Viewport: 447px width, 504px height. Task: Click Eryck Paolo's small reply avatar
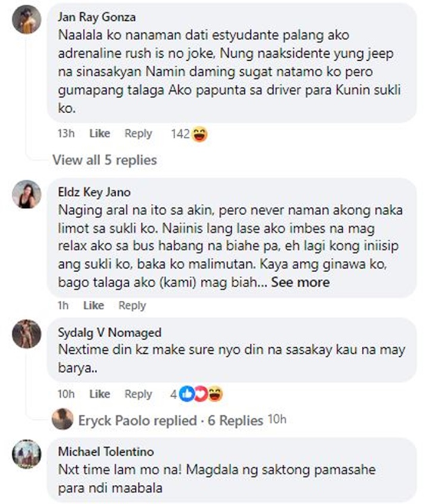pos(63,419)
